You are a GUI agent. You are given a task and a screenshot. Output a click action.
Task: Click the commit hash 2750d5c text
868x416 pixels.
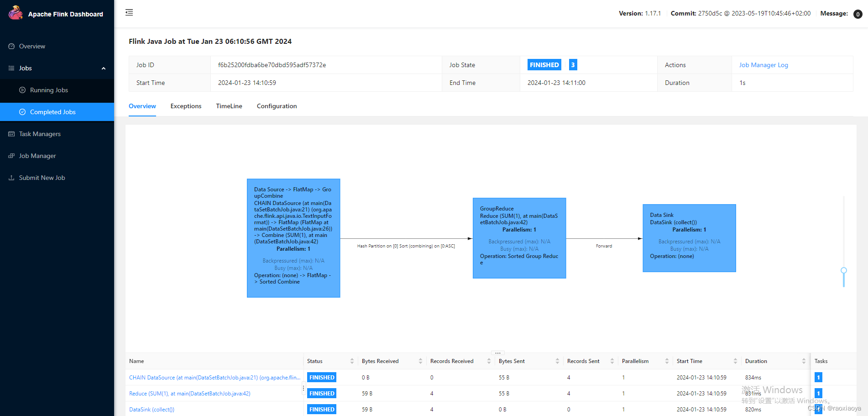coord(710,13)
